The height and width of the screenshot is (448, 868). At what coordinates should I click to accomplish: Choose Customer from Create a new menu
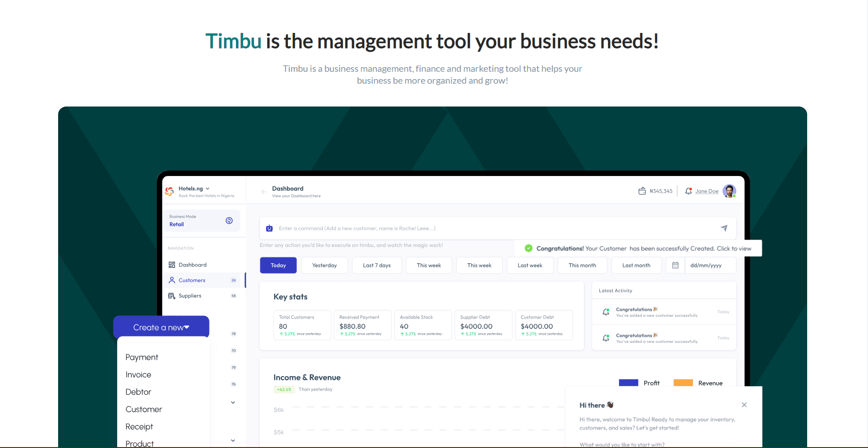tap(144, 409)
